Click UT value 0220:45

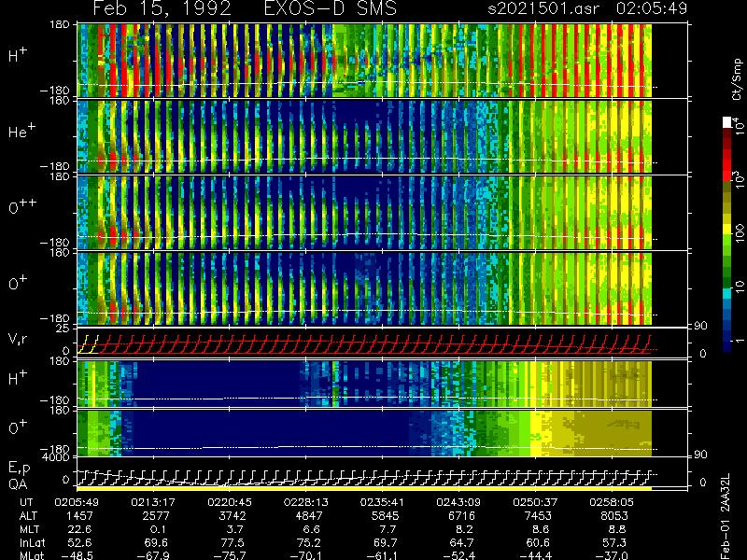tap(229, 502)
